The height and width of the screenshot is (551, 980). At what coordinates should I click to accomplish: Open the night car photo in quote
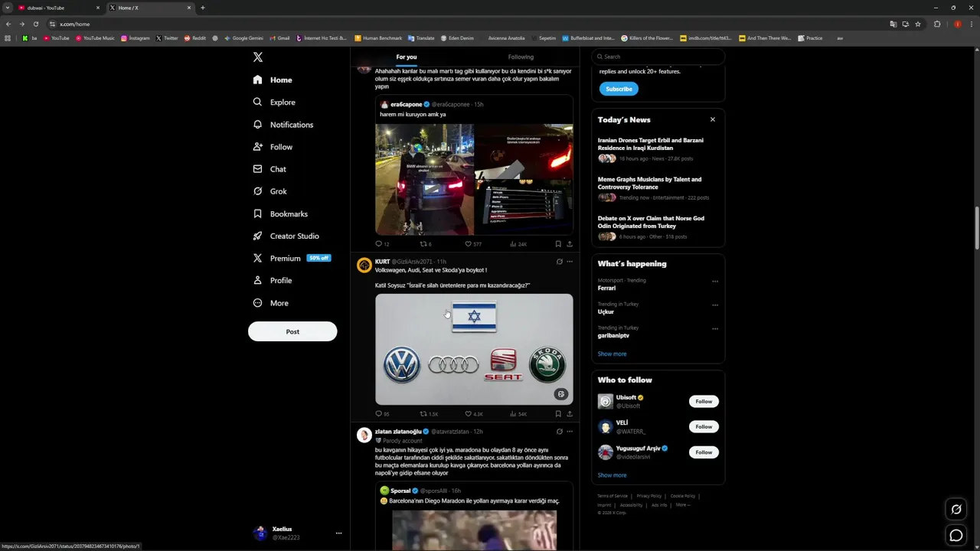pyautogui.click(x=424, y=179)
